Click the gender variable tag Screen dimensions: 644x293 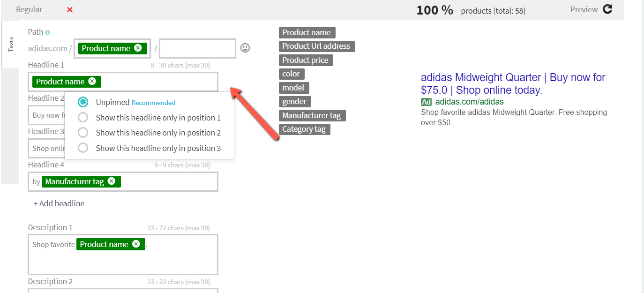[x=295, y=101]
